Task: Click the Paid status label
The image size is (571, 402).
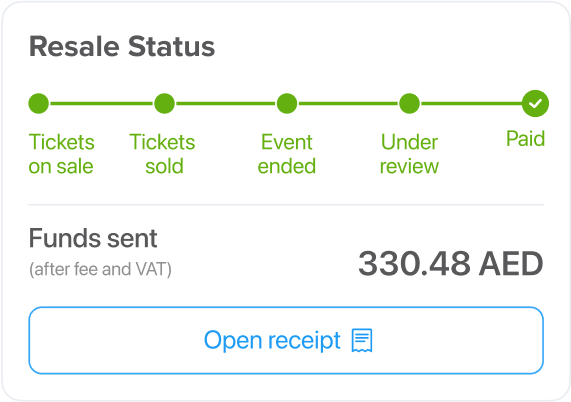Action: [525, 139]
